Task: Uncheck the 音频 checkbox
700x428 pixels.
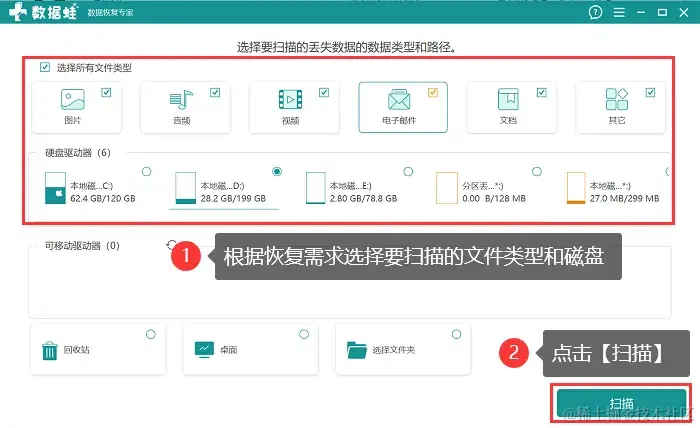Action: click(x=215, y=92)
